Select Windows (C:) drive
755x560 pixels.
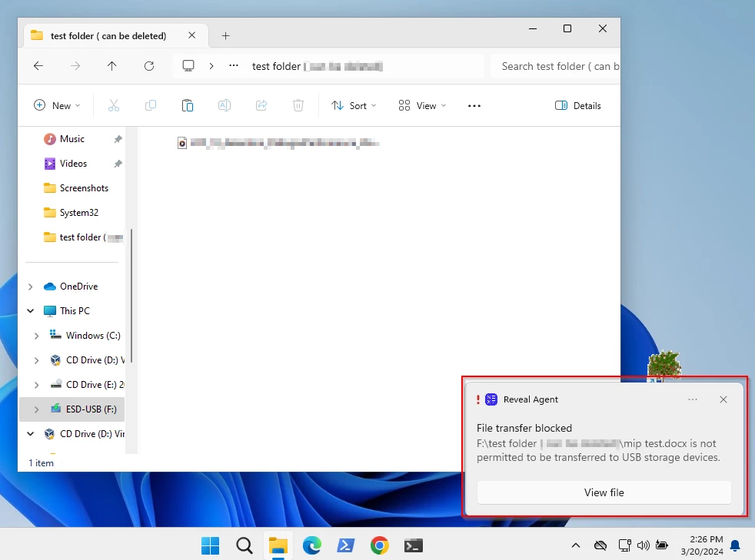coord(93,336)
